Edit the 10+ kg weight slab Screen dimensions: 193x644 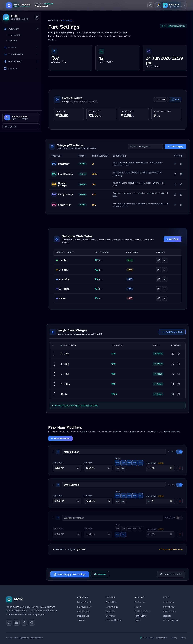click(x=172, y=394)
